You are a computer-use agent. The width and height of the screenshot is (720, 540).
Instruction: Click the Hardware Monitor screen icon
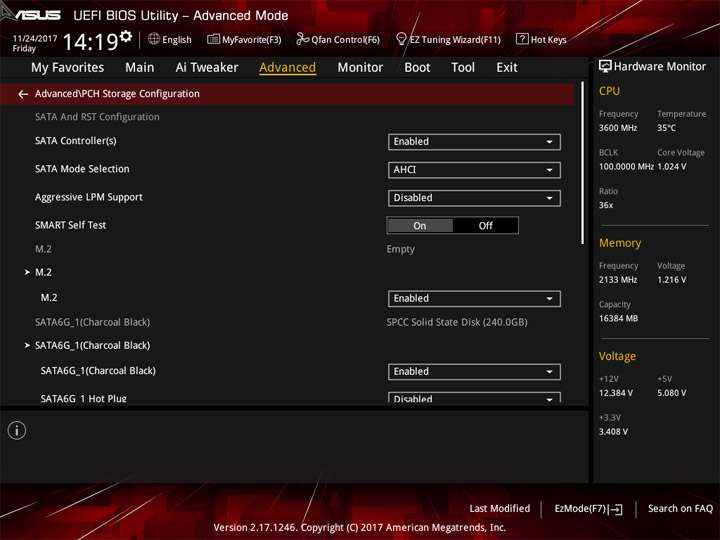pos(605,67)
